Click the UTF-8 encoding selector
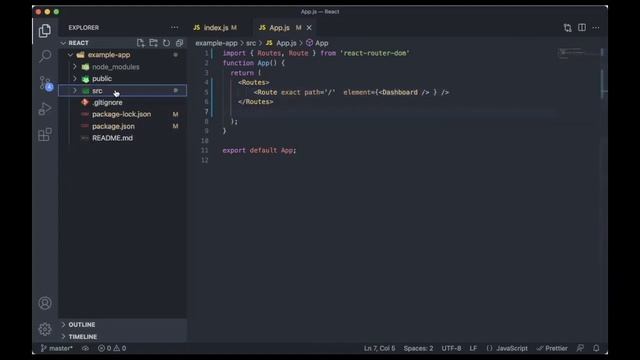The image size is (640, 360). click(x=451, y=348)
